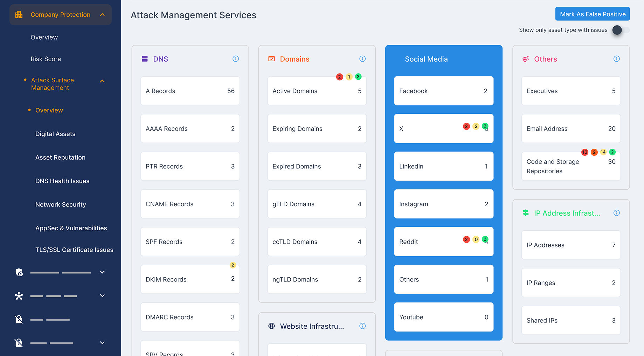Open the ngTLD Domains card
This screenshot has width=644, height=356.
[317, 279]
